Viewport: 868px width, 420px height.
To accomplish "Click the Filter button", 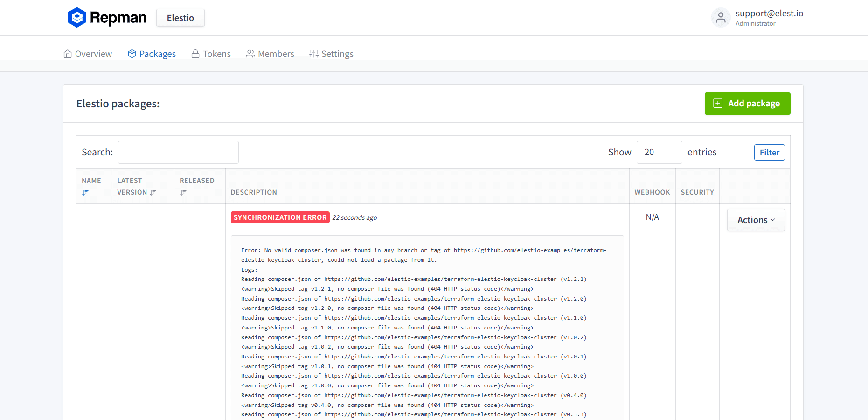I will point(769,152).
